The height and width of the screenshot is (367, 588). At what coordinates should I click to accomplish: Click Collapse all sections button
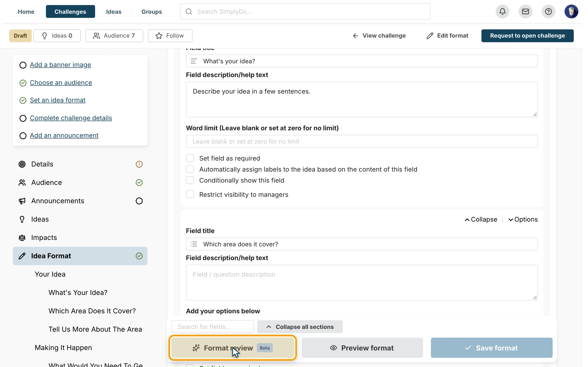(x=300, y=327)
